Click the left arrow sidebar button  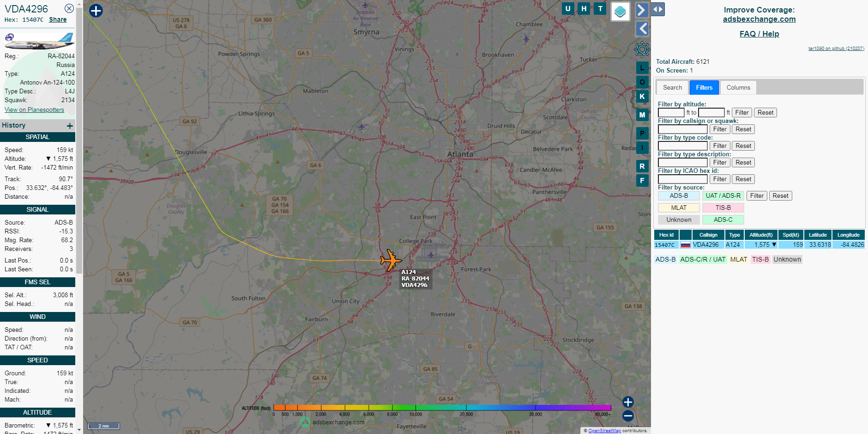pos(642,29)
